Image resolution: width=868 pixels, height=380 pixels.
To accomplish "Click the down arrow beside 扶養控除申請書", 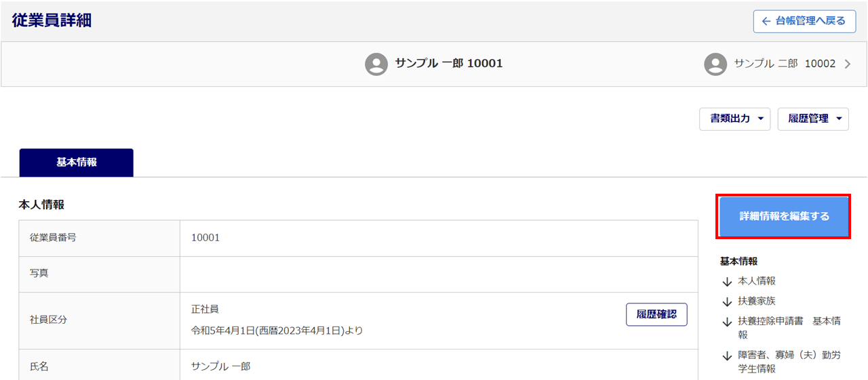I will pos(727,321).
